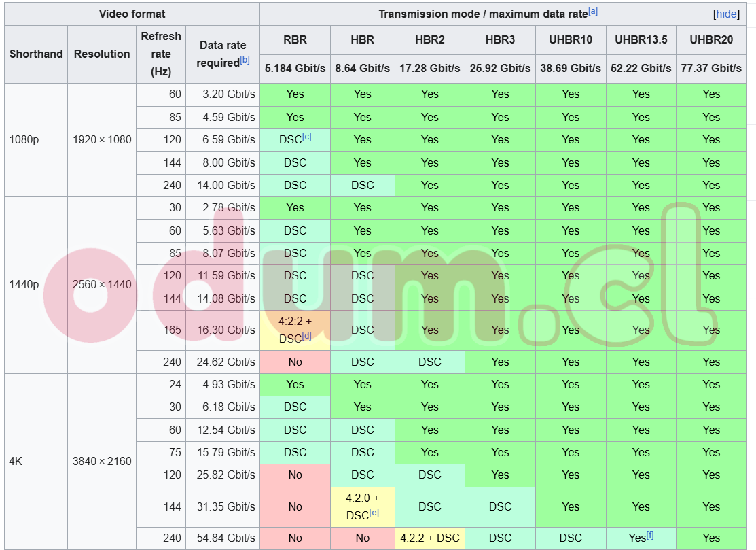Click the Refresh rate (Hz) header
Image resolution: width=756 pixels, height=550 pixels.
pyautogui.click(x=161, y=54)
